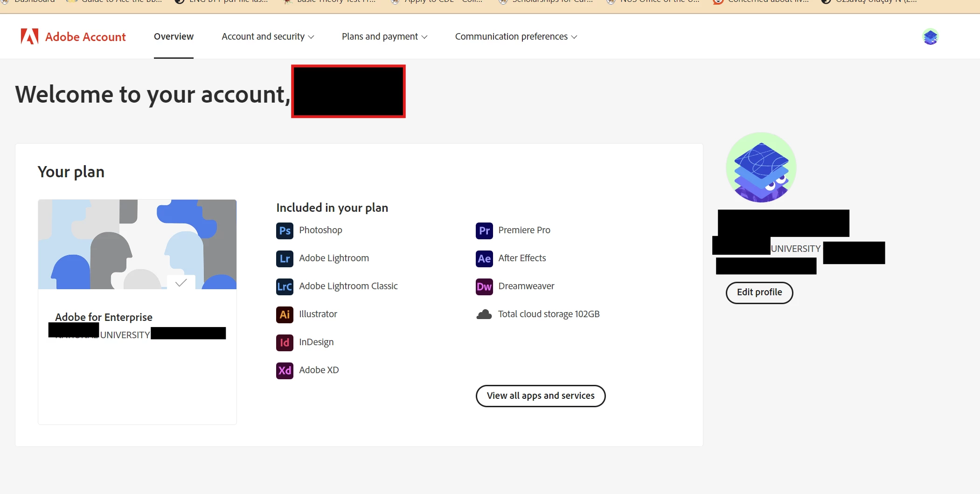Screen dimensions: 980x494
Task: Click the InDesign Id icon
Action: pyautogui.click(x=285, y=342)
